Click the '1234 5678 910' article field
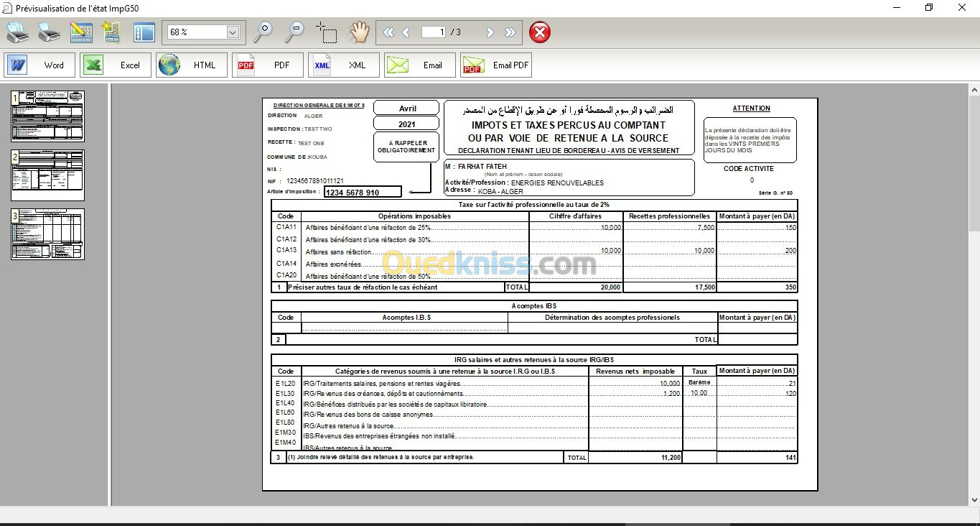Viewport: 980px width, 526px height. coord(363,193)
